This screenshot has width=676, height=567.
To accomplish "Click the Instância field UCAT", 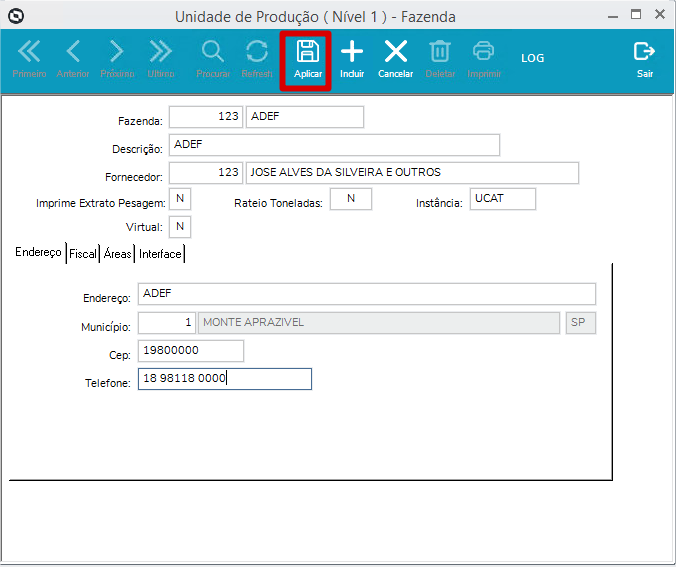I will pyautogui.click(x=503, y=199).
